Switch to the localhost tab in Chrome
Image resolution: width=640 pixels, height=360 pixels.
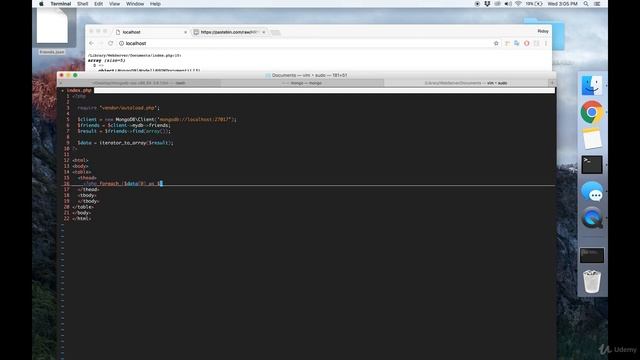click(x=150, y=32)
